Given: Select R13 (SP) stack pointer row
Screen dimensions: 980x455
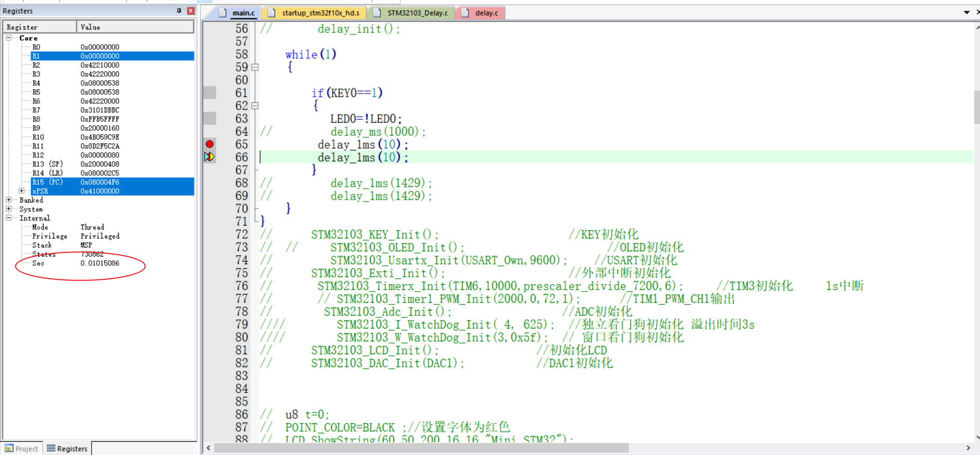Looking at the screenshot, I should [112, 164].
